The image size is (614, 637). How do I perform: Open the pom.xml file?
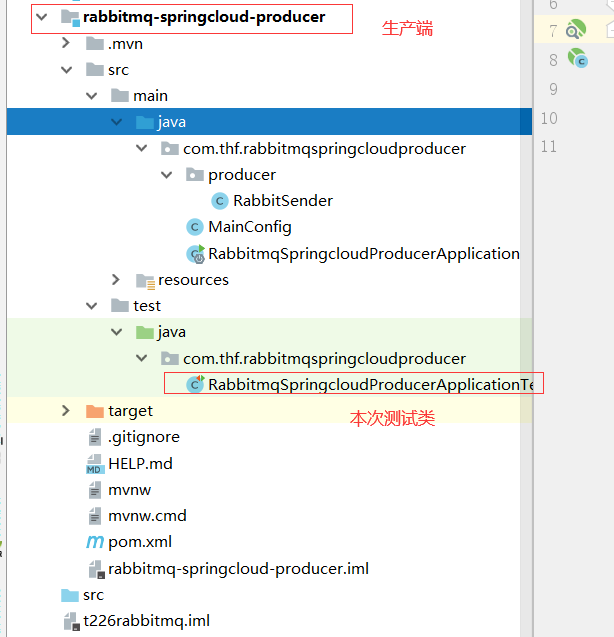[x=140, y=542]
